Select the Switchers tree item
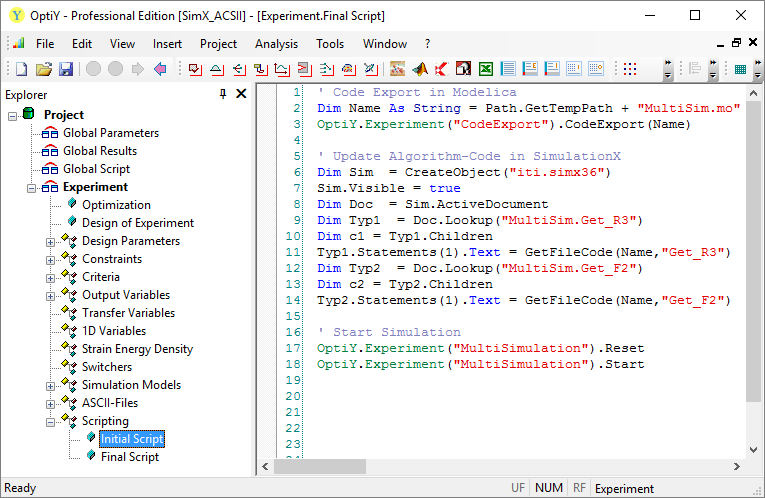The height and width of the screenshot is (498, 765). [x=107, y=367]
